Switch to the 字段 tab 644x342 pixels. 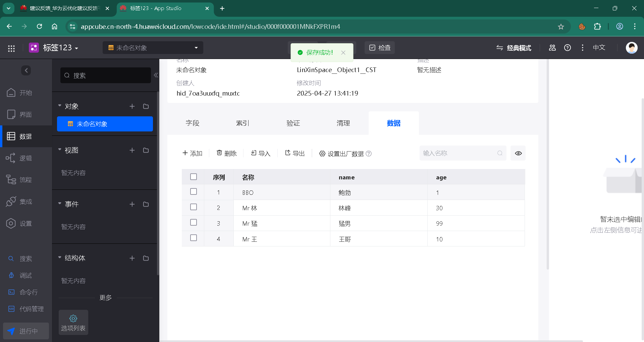(193, 123)
